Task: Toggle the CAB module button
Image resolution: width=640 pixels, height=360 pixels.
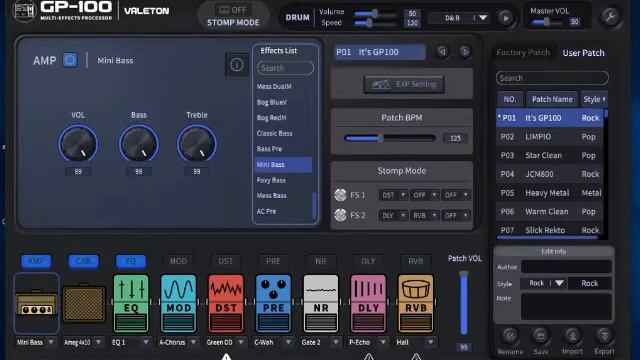Action: point(83,261)
